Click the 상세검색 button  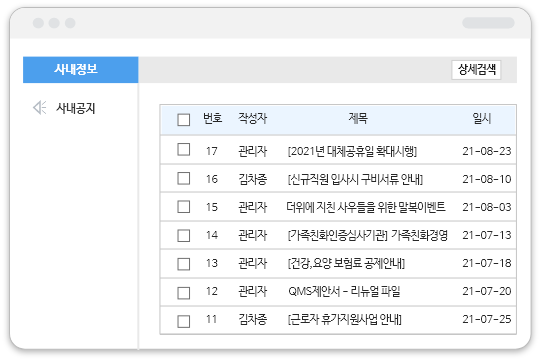point(476,70)
